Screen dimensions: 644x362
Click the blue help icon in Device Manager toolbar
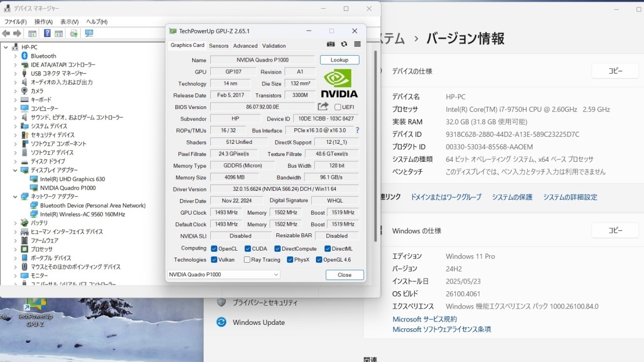[x=47, y=34]
